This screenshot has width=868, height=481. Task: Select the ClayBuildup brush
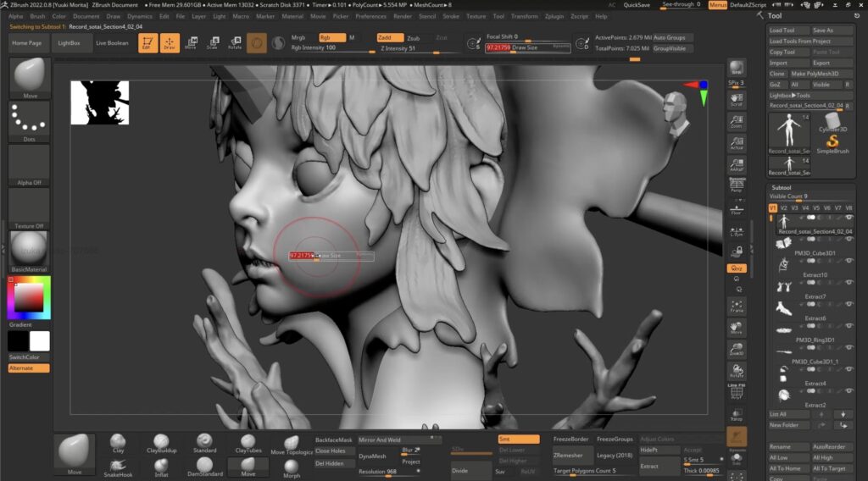160,442
